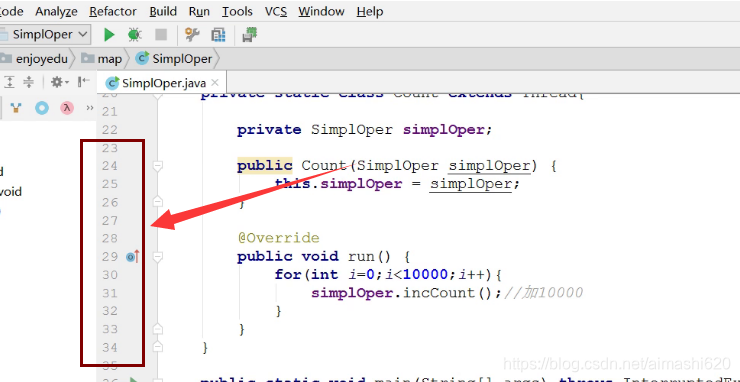Open the Tools menu
The width and height of the screenshot is (740, 382).
(237, 11)
